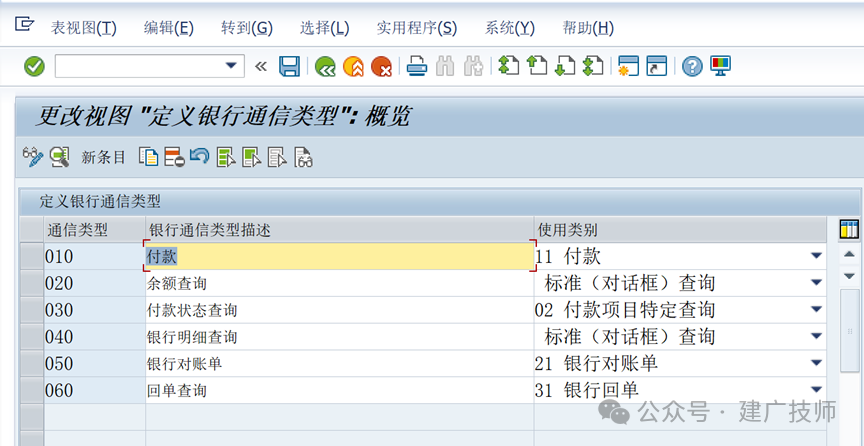
Task: Click the red Cancel icon
Action: (x=381, y=67)
